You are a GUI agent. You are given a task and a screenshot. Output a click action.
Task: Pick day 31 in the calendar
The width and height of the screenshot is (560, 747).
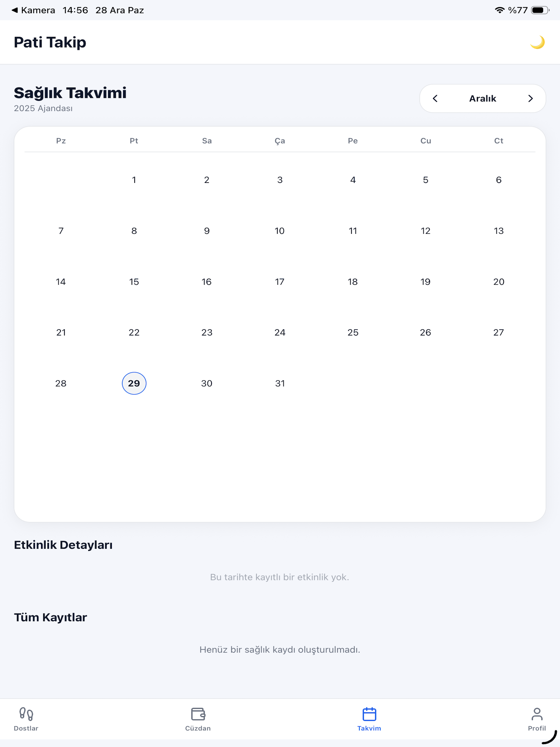[x=280, y=383]
